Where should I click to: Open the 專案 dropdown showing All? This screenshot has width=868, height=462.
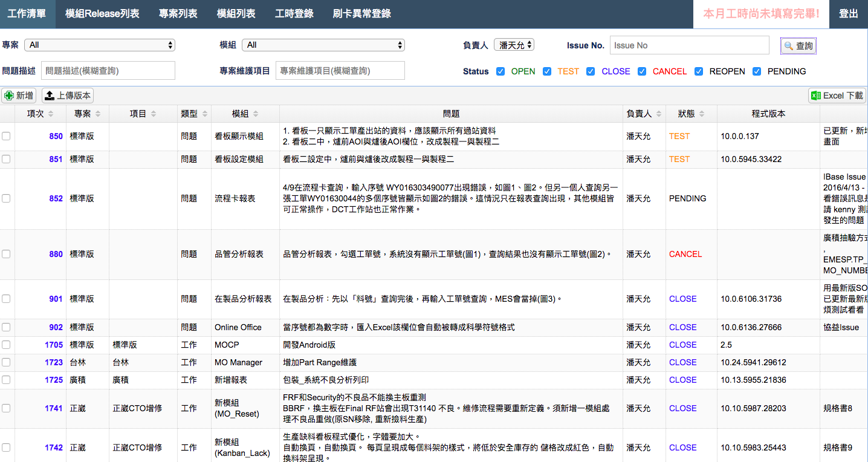(100, 45)
